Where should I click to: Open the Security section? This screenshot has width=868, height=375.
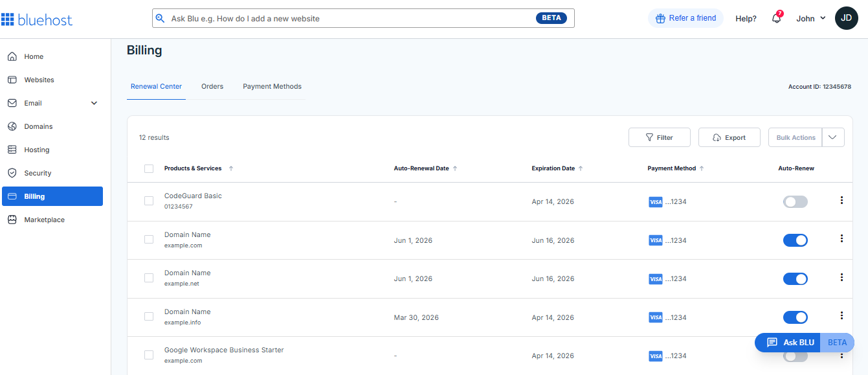38,173
